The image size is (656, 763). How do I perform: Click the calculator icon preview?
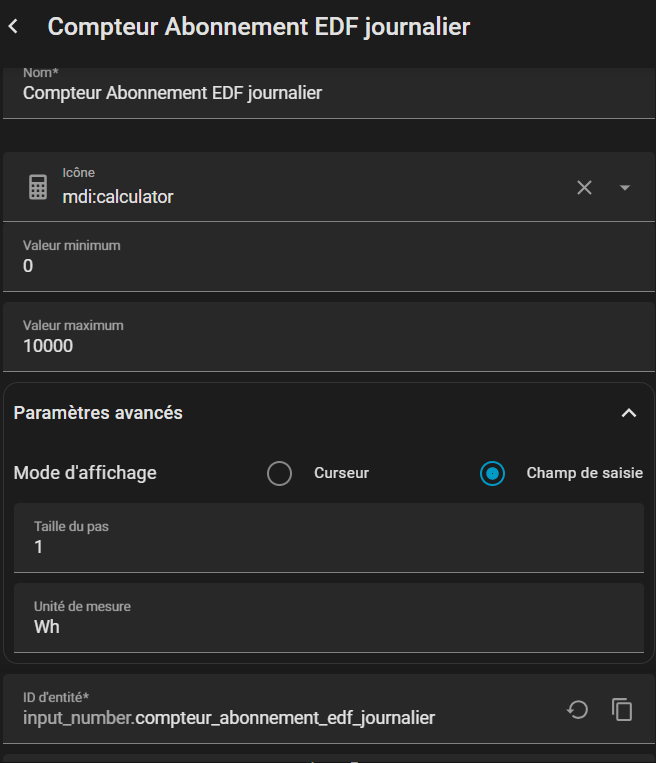point(38,187)
